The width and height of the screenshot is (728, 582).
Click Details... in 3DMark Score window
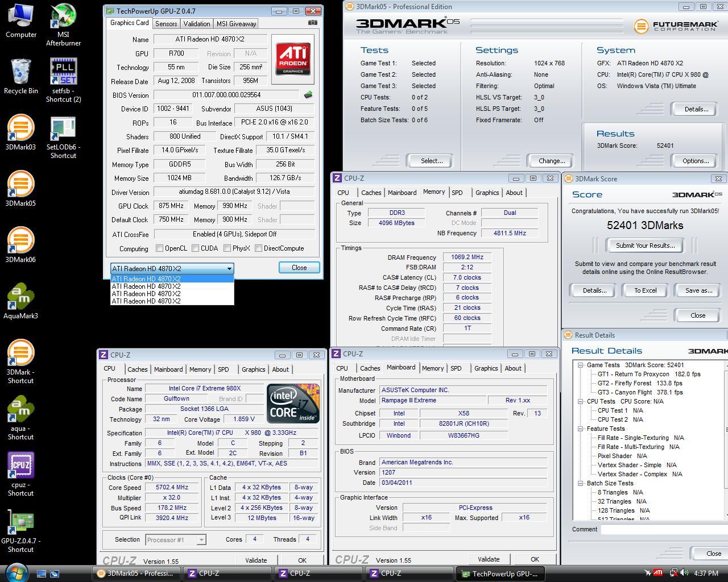coord(594,290)
